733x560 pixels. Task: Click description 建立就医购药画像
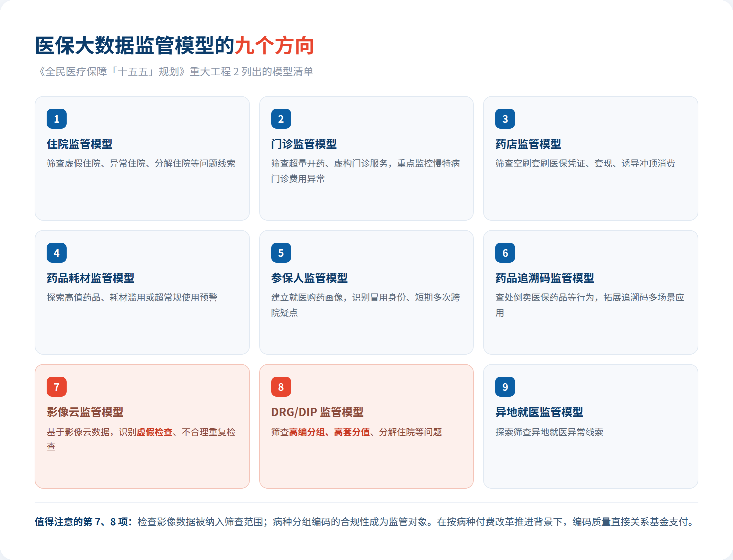(366, 305)
